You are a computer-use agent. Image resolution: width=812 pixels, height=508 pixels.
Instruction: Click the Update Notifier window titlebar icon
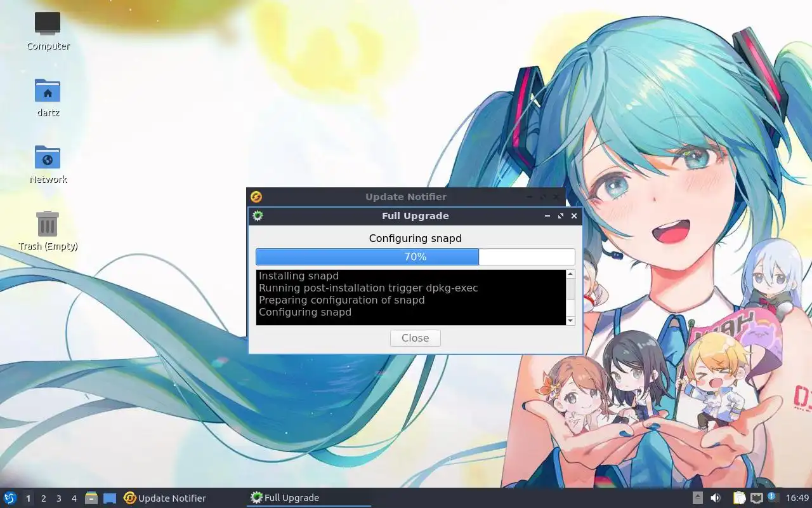[256, 197]
